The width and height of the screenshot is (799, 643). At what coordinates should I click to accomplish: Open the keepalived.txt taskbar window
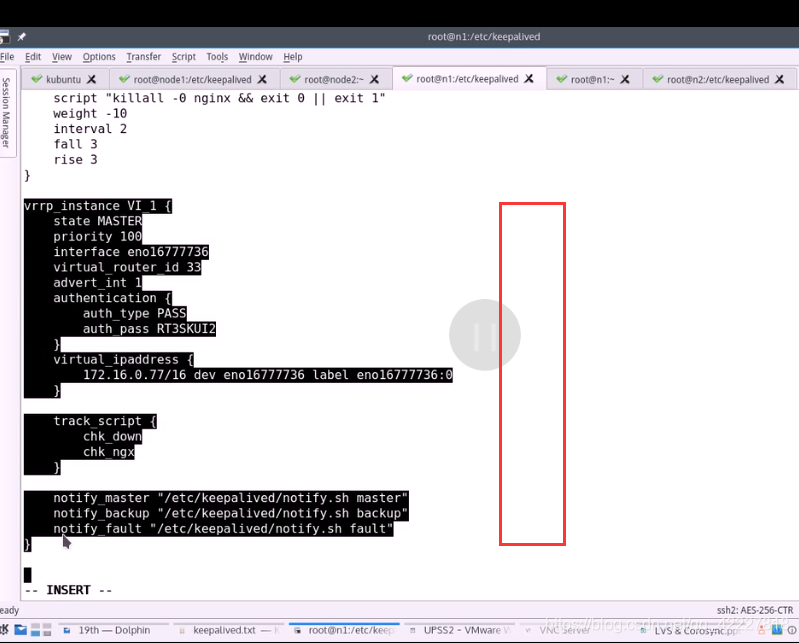click(x=229, y=630)
